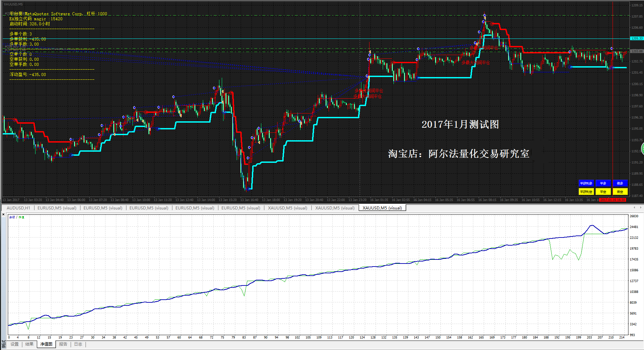Image resolution: width=644 pixels, height=350 pixels.
Task: Click the blue 做多 buy button
Action: pyautogui.click(x=620, y=183)
